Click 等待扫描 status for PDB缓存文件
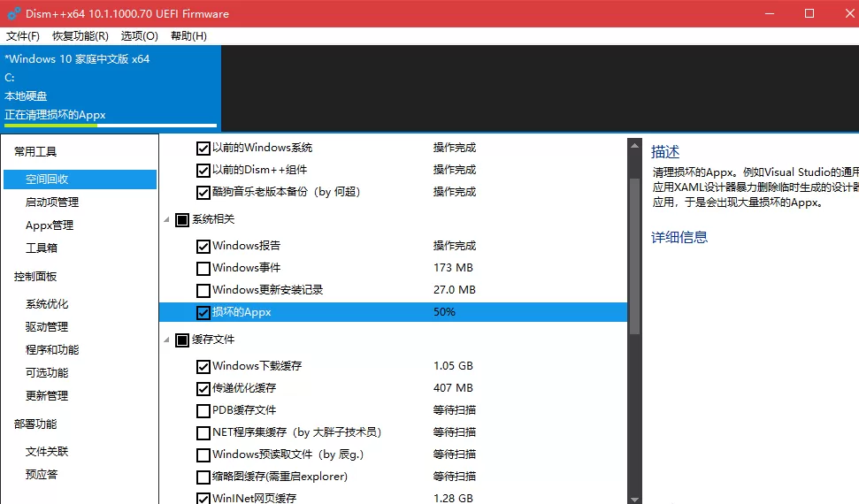Screen dimensions: 859x504 click(454, 409)
